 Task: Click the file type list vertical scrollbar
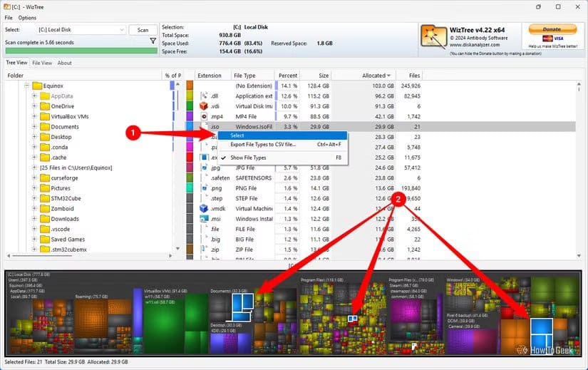coord(579,170)
